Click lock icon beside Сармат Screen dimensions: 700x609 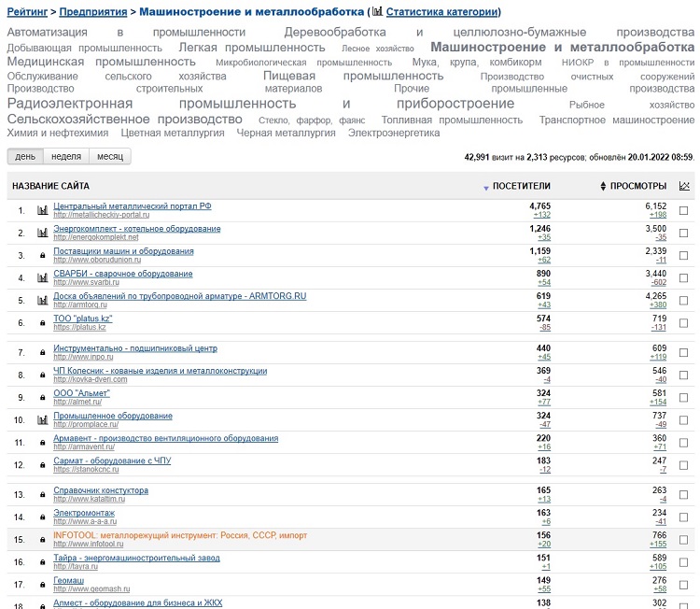42,465
